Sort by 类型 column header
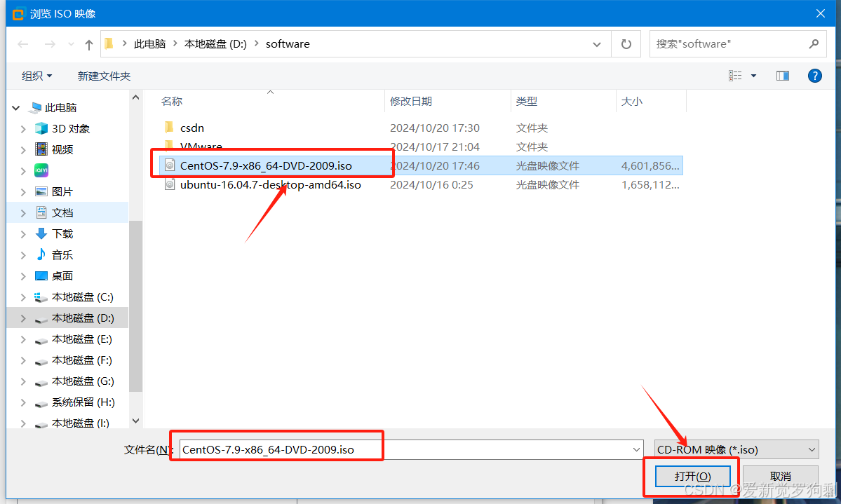 click(x=564, y=101)
